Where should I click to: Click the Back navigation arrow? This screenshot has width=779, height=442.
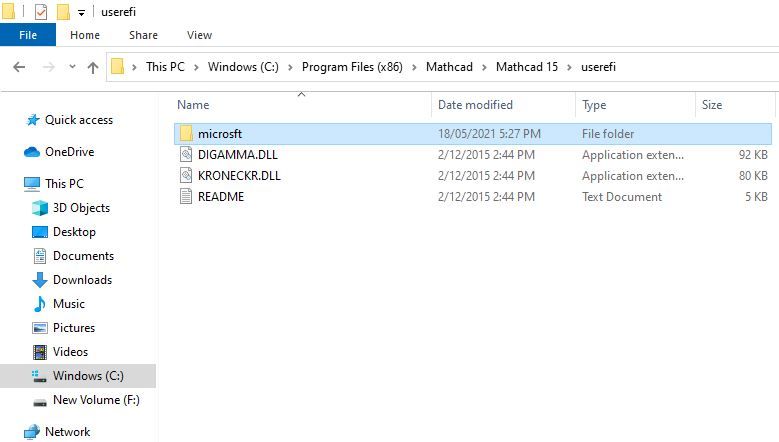coord(19,67)
